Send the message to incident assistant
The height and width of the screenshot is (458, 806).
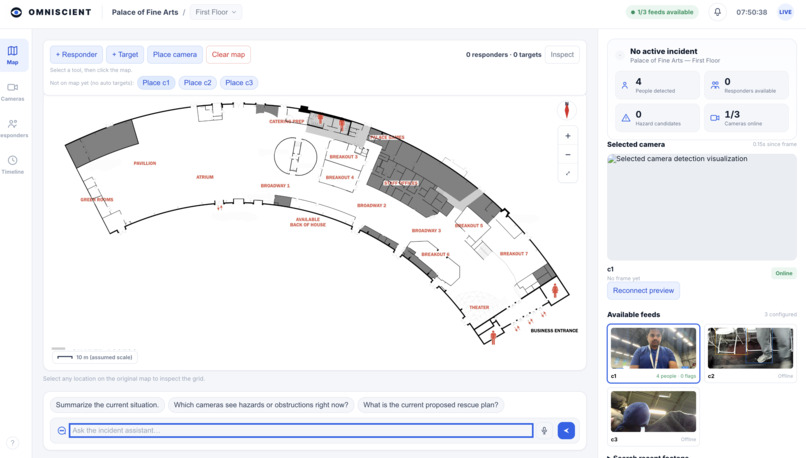[566, 431]
